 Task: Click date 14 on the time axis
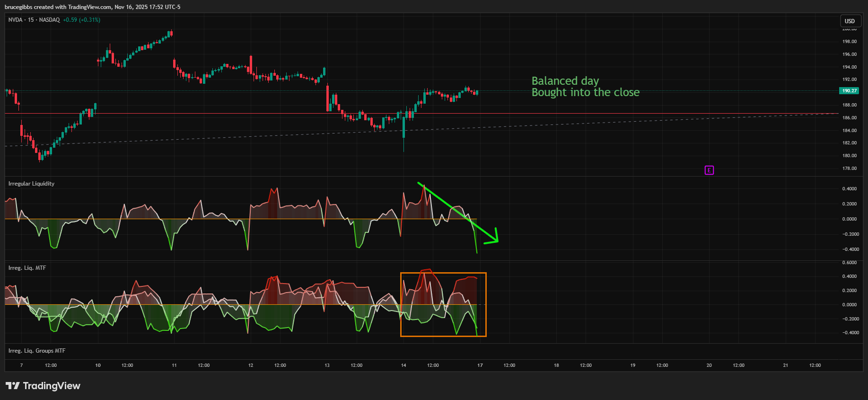(x=403, y=365)
